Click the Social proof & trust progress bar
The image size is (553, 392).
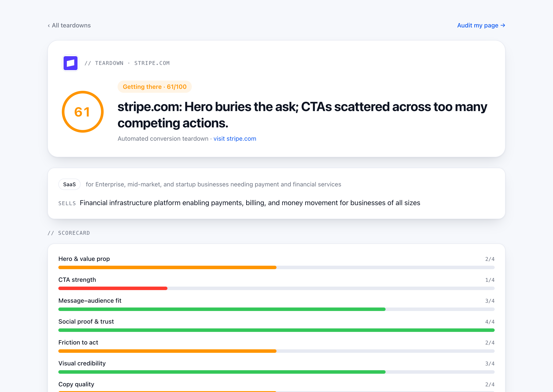tap(276, 330)
